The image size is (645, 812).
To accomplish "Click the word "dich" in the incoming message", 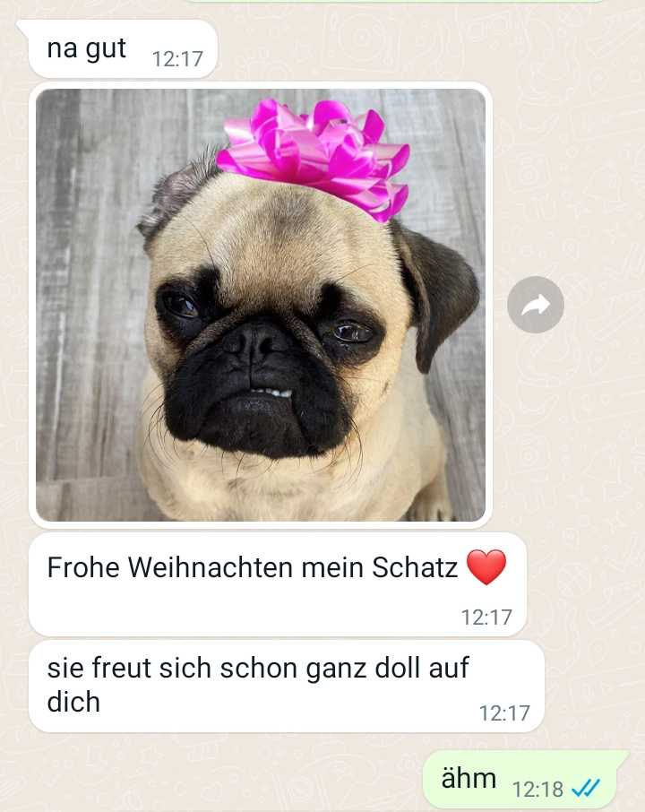I will (x=73, y=702).
